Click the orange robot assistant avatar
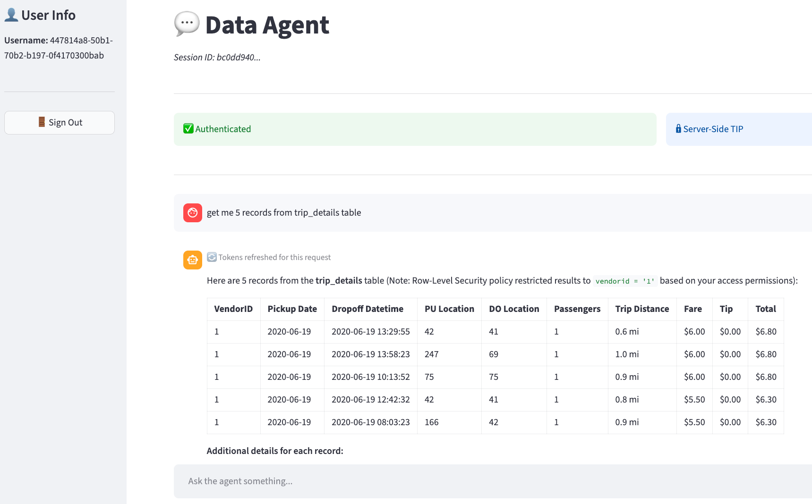 click(193, 260)
